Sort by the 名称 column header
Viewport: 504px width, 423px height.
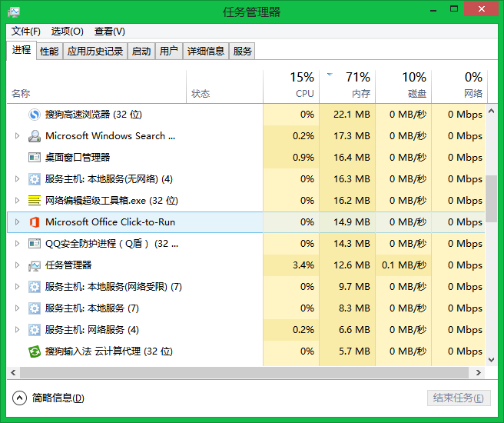(x=97, y=87)
